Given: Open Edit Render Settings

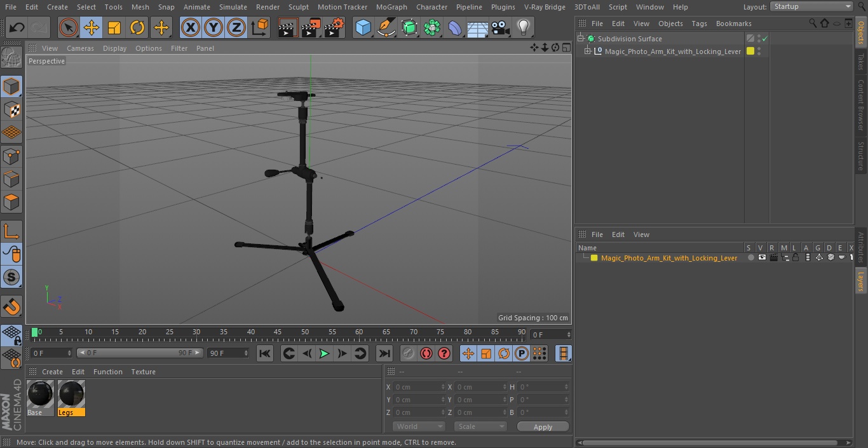Looking at the screenshot, I should (334, 27).
